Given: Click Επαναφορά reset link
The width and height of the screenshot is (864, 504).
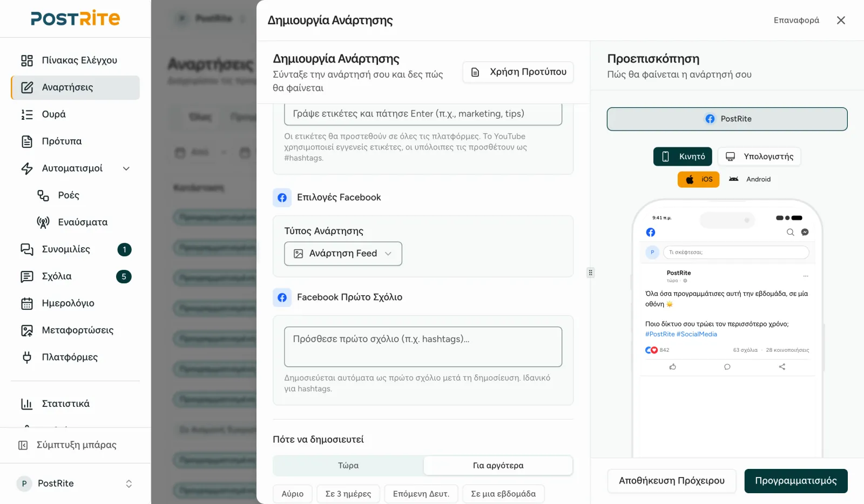Looking at the screenshot, I should (796, 21).
